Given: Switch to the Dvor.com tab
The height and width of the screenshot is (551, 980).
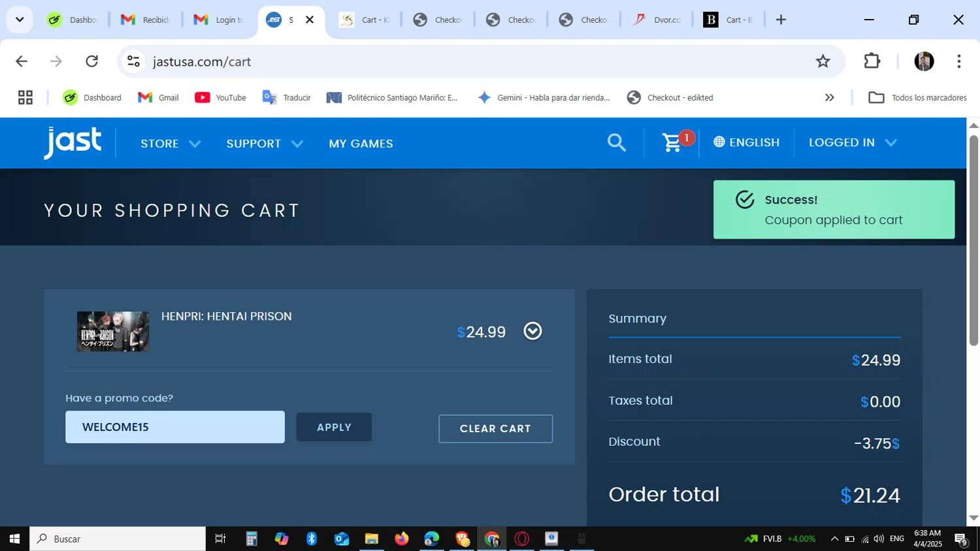Looking at the screenshot, I should point(657,20).
